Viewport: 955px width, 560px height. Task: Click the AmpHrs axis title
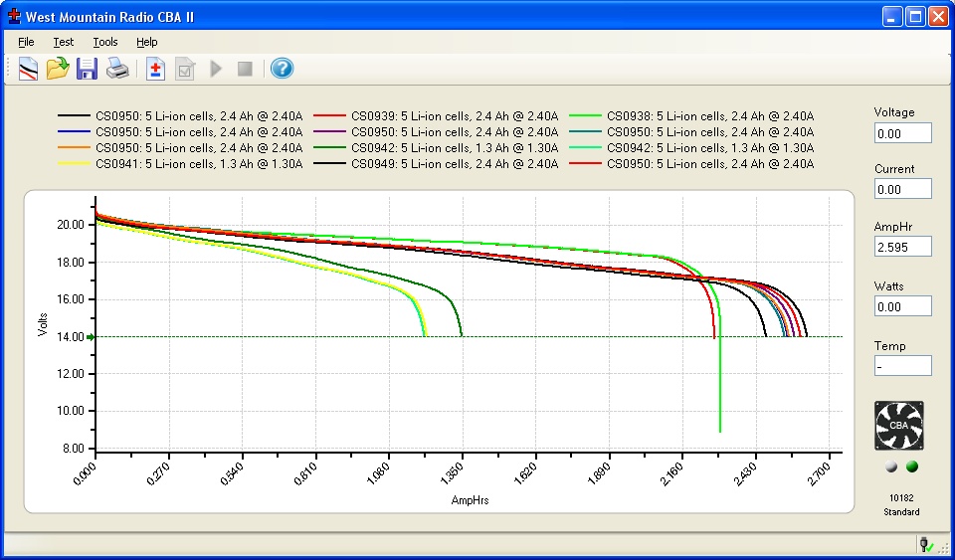coord(471,501)
